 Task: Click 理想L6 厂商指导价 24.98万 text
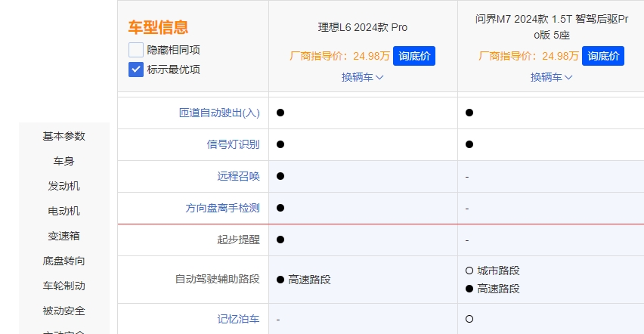click(339, 56)
